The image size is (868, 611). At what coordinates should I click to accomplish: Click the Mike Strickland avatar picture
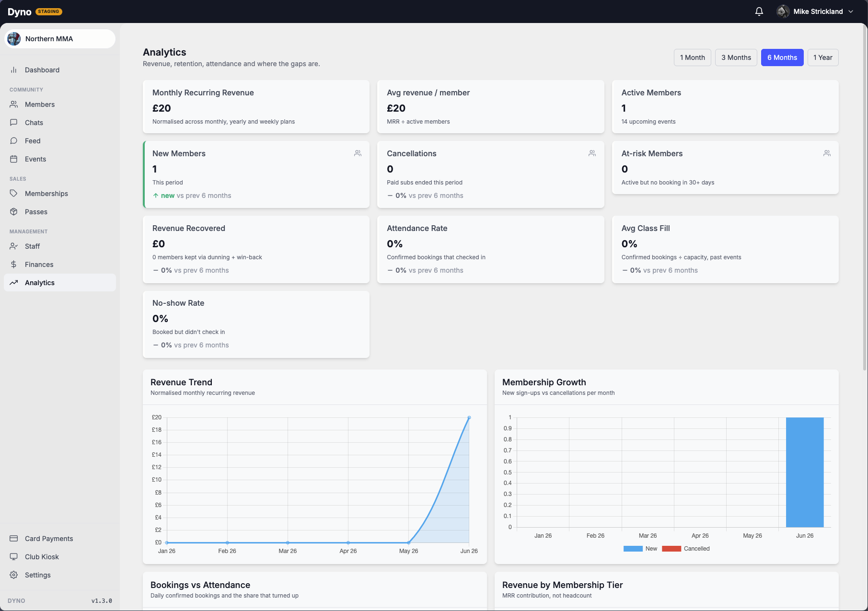(783, 12)
